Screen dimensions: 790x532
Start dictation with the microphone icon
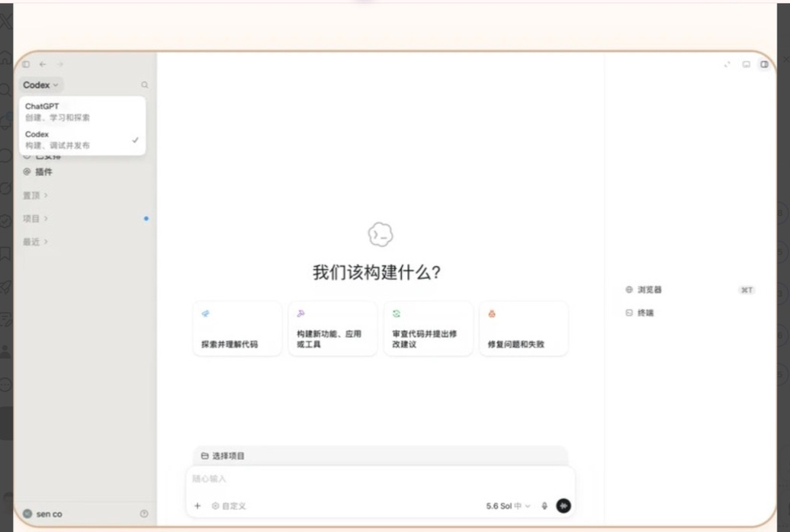click(x=544, y=506)
